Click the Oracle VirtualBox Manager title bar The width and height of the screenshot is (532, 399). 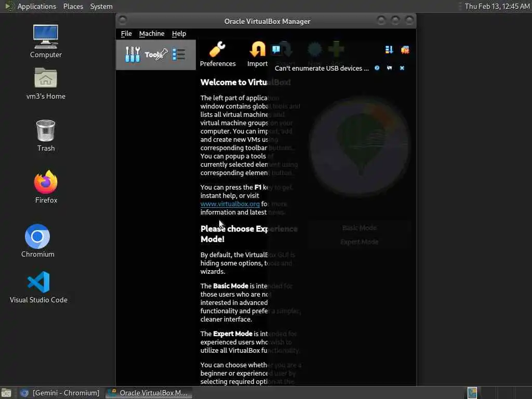[267, 21]
